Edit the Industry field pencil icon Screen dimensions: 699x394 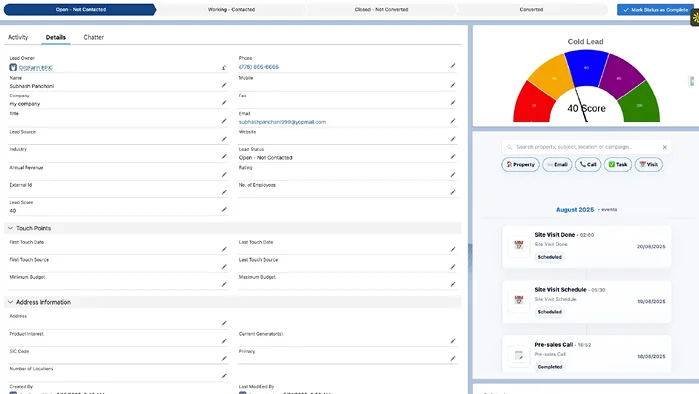coord(224,156)
